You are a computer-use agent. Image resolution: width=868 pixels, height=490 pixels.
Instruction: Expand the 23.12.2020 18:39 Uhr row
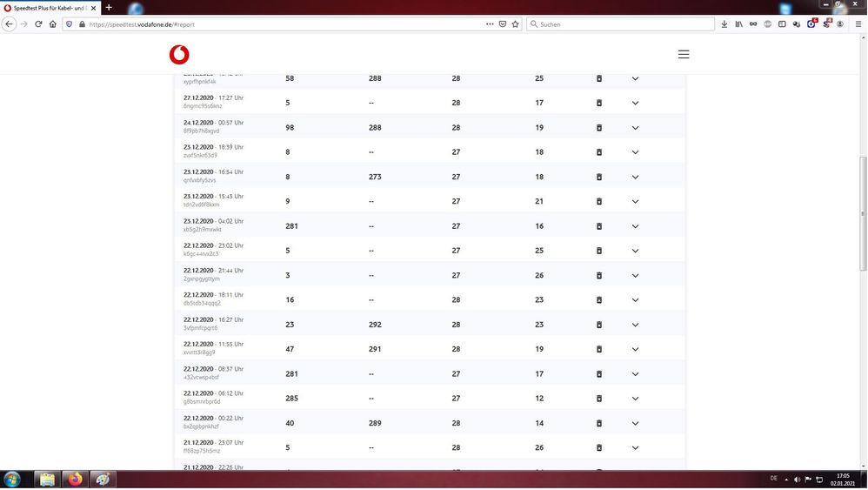click(635, 152)
